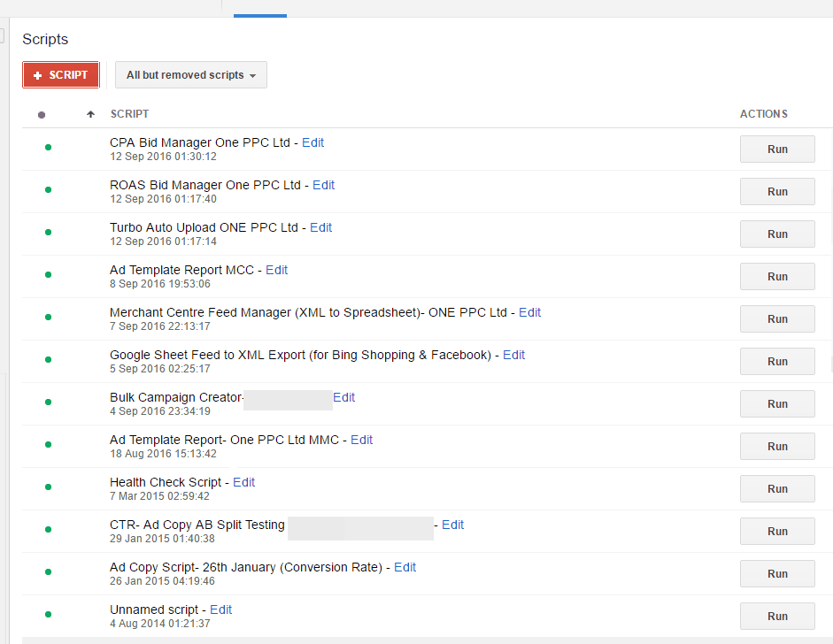Click status dot for Merchant Centre Feed Manager
Viewport: 833px width, 644px height.
[48, 317]
